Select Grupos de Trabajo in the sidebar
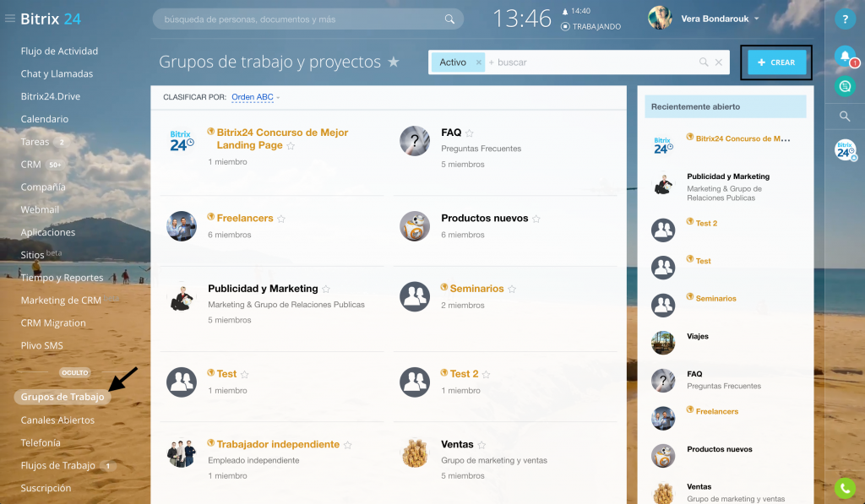The image size is (865, 504). pos(63,397)
